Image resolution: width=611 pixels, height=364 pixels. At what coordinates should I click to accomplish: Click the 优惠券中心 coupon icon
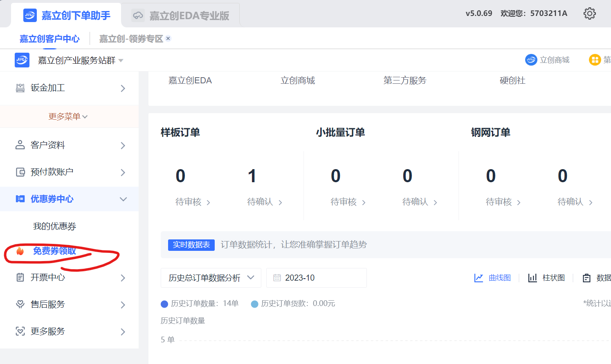[x=20, y=199]
